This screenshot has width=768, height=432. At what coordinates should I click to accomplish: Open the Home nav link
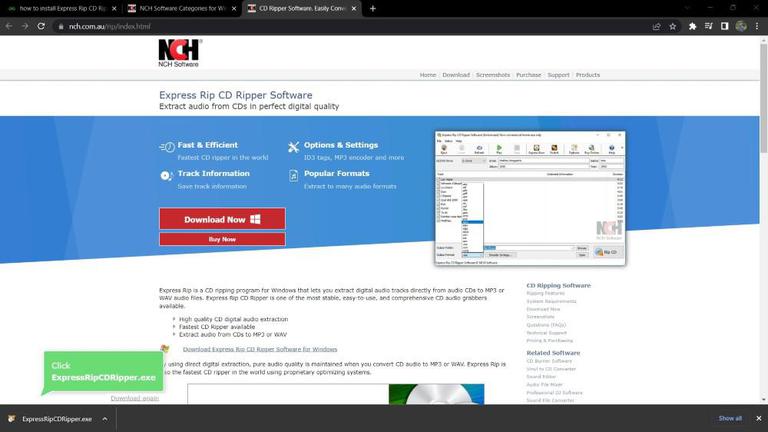(x=428, y=75)
